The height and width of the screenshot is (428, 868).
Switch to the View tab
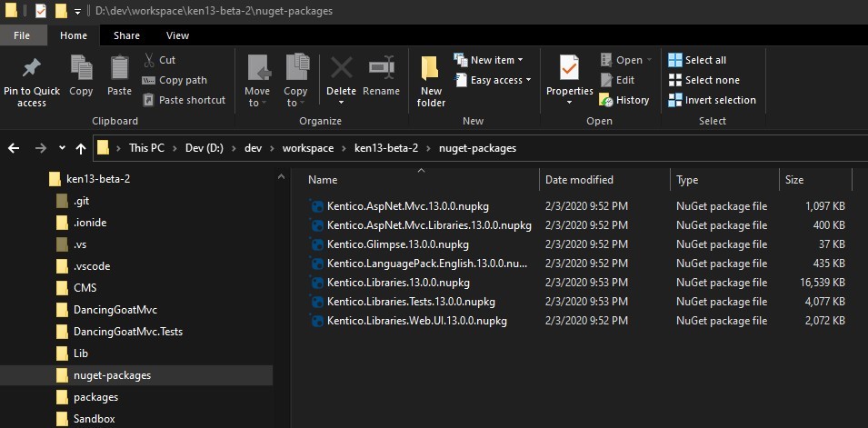click(x=178, y=35)
